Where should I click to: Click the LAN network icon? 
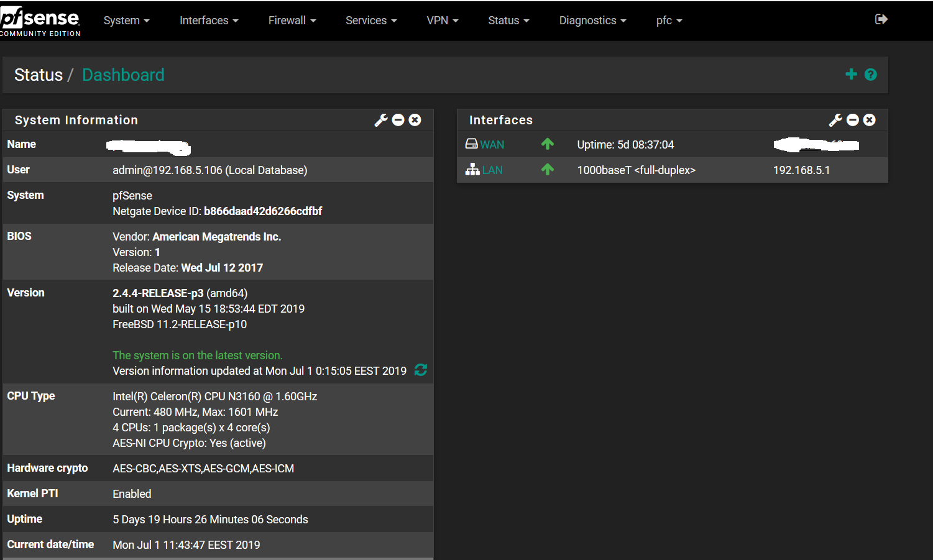point(472,169)
